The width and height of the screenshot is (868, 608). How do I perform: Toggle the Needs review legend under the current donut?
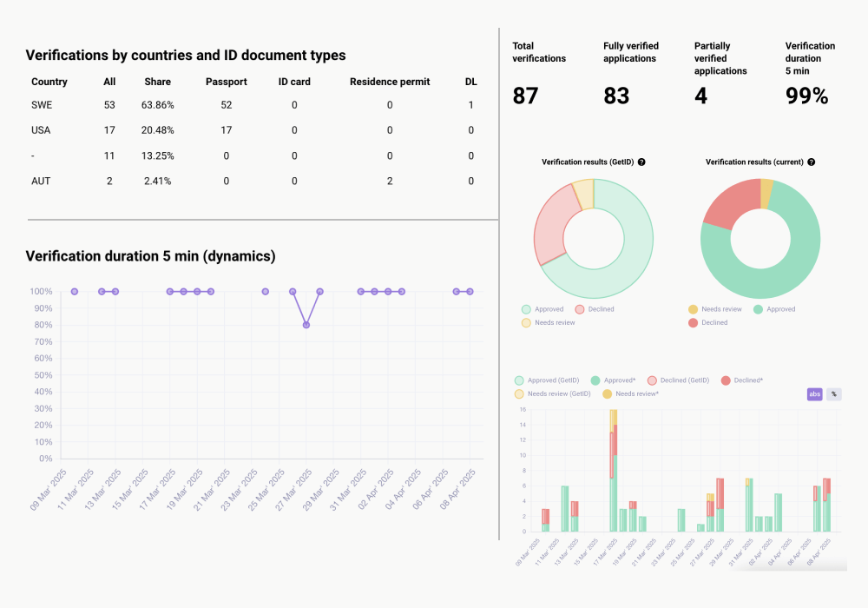click(x=693, y=309)
